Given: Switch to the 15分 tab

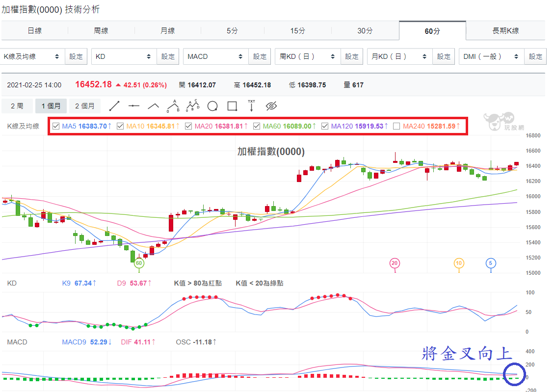Looking at the screenshot, I should tap(297, 31).
